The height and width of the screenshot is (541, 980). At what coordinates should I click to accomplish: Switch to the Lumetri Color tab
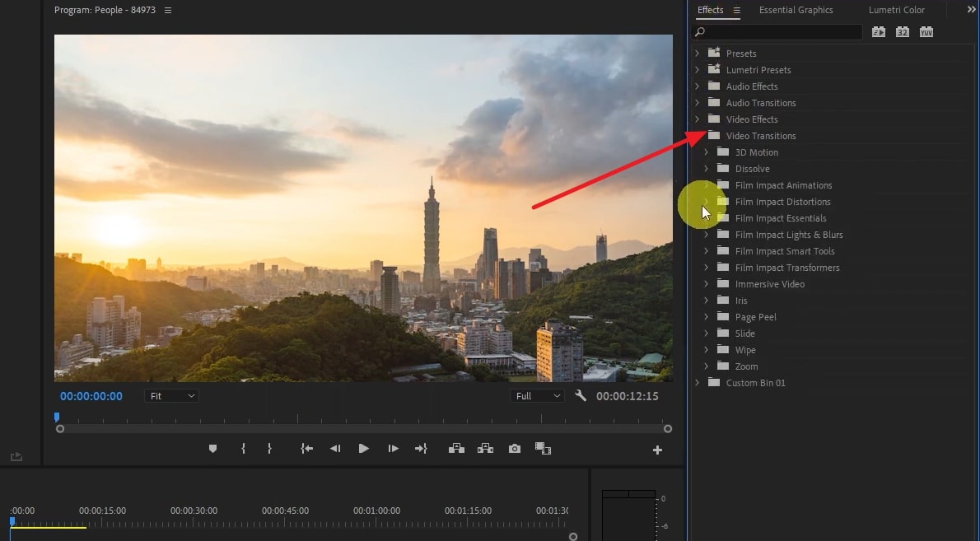(x=896, y=10)
